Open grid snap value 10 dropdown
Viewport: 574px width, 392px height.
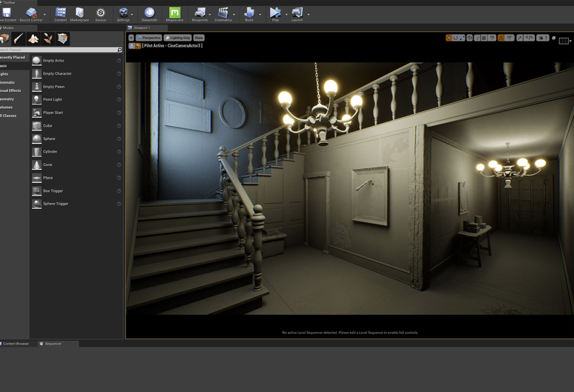pyautogui.click(x=492, y=38)
